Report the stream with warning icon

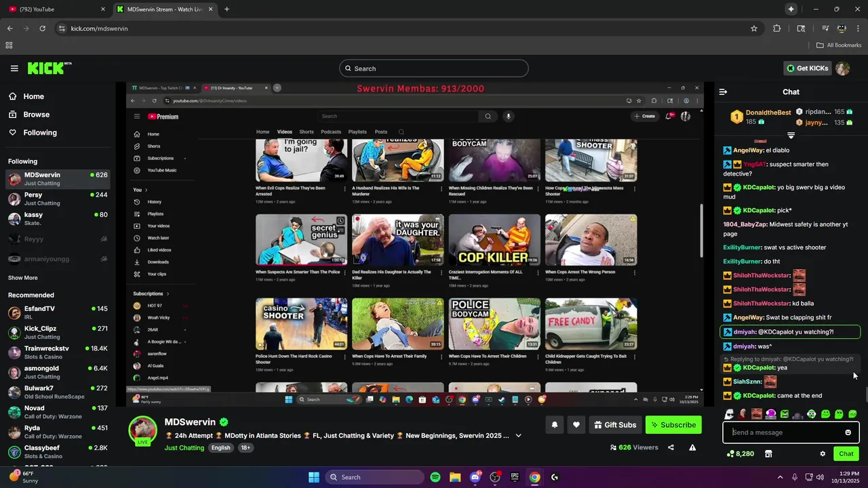(692, 447)
